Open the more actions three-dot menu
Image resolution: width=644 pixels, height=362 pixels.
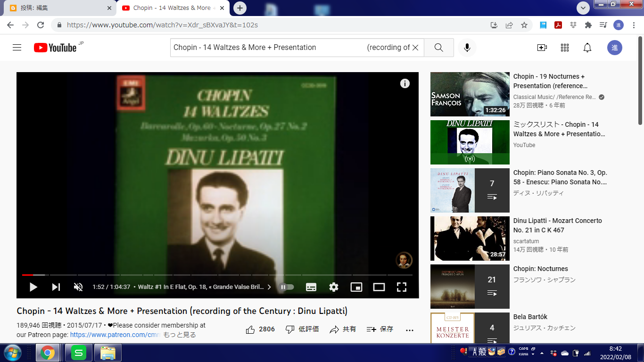pyautogui.click(x=409, y=330)
